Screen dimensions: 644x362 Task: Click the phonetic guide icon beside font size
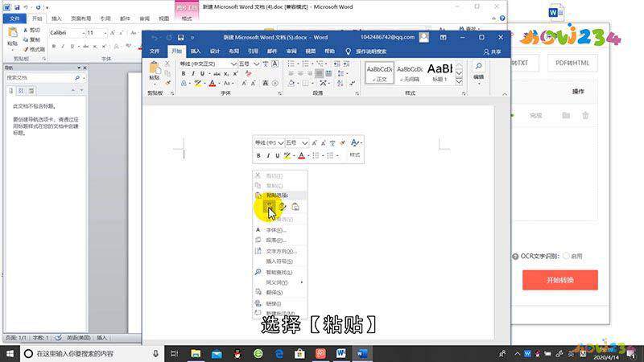pyautogui.click(x=266, y=64)
